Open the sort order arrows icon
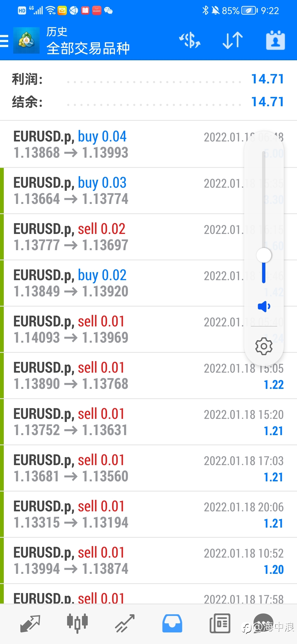Image resolution: width=297 pixels, height=644 pixels. 233,40
